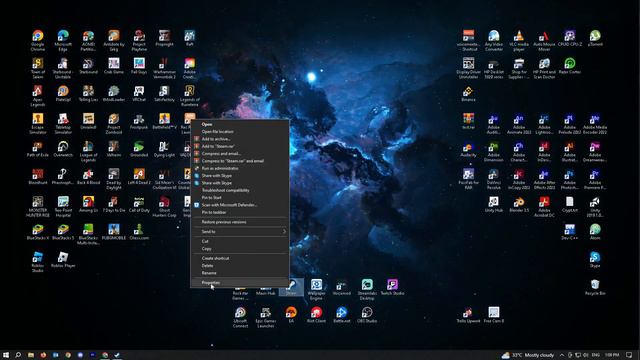640x360 pixels.
Task: Select Add to archive... menu entry
Action: coord(240,139)
